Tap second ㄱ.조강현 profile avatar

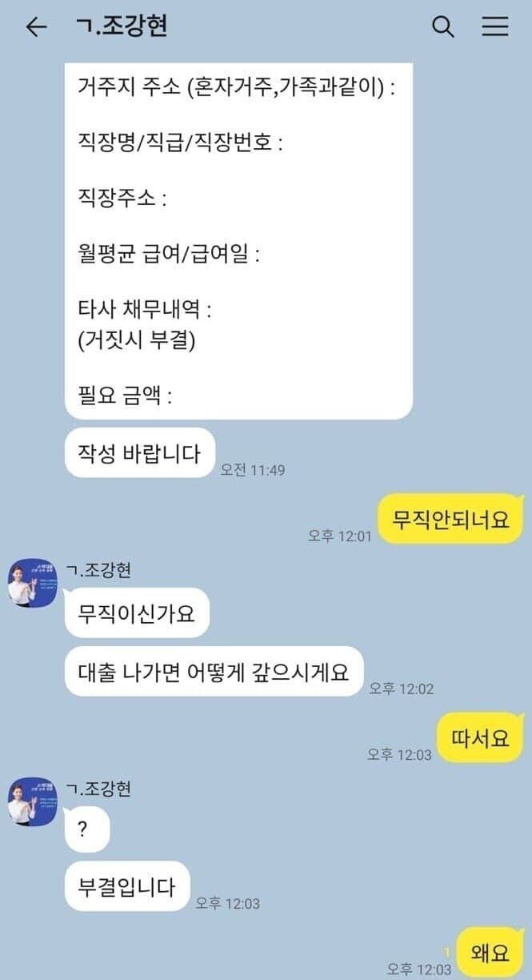[32, 801]
